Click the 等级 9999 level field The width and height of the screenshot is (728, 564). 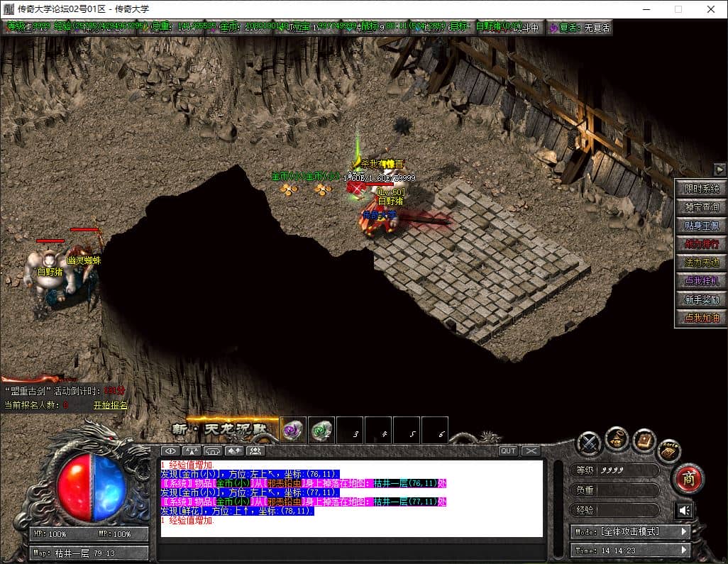(614, 470)
